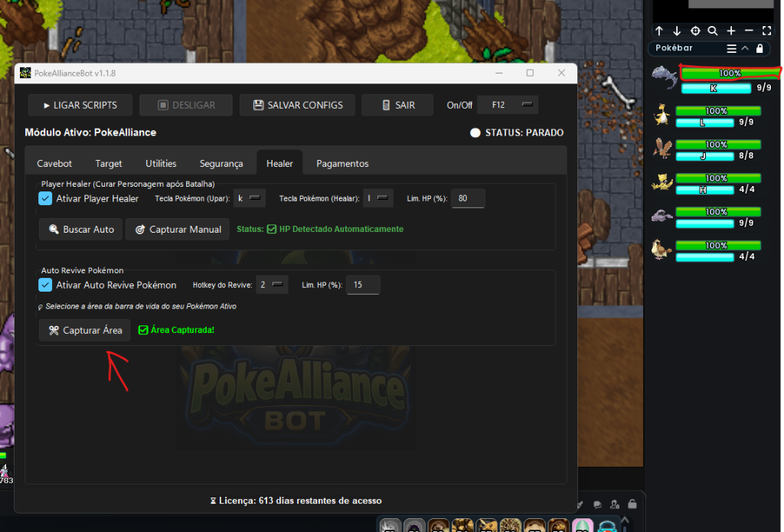The image size is (784, 532).
Task: Exit using the SAIR button
Action: [x=397, y=105]
